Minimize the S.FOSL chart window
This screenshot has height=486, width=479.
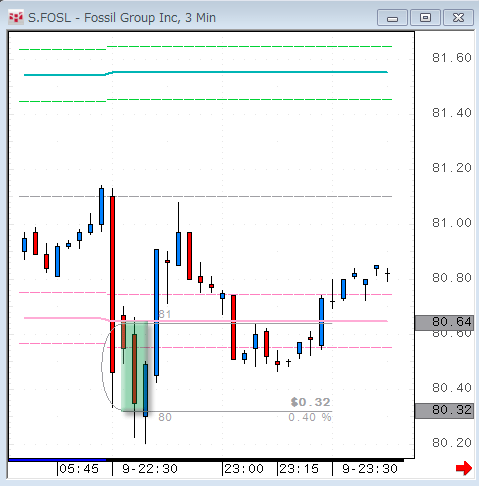pyautogui.click(x=392, y=18)
